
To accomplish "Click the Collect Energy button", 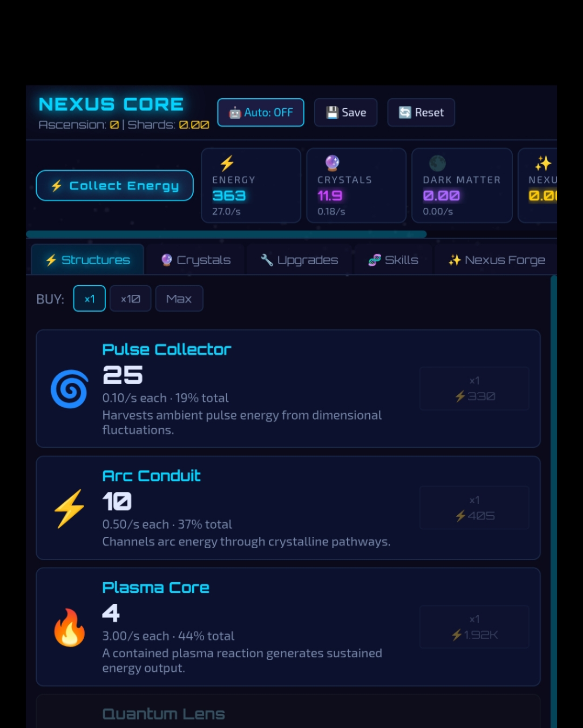I will [115, 185].
